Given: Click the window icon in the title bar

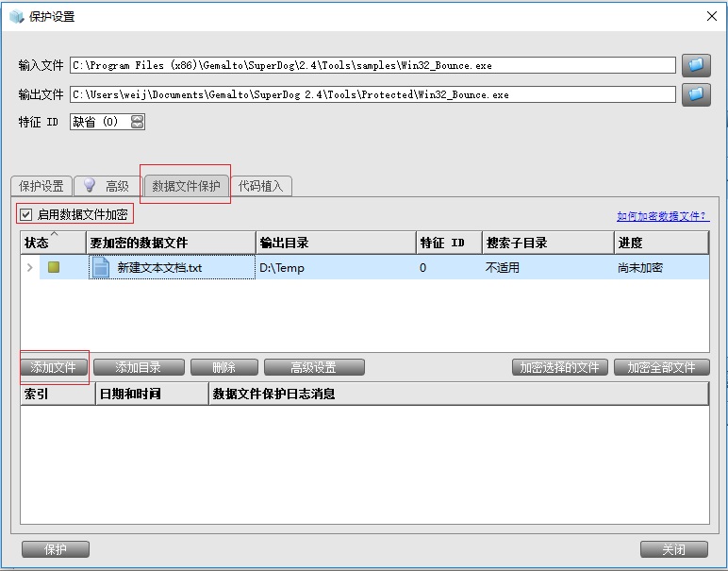Looking at the screenshot, I should click(x=16, y=16).
